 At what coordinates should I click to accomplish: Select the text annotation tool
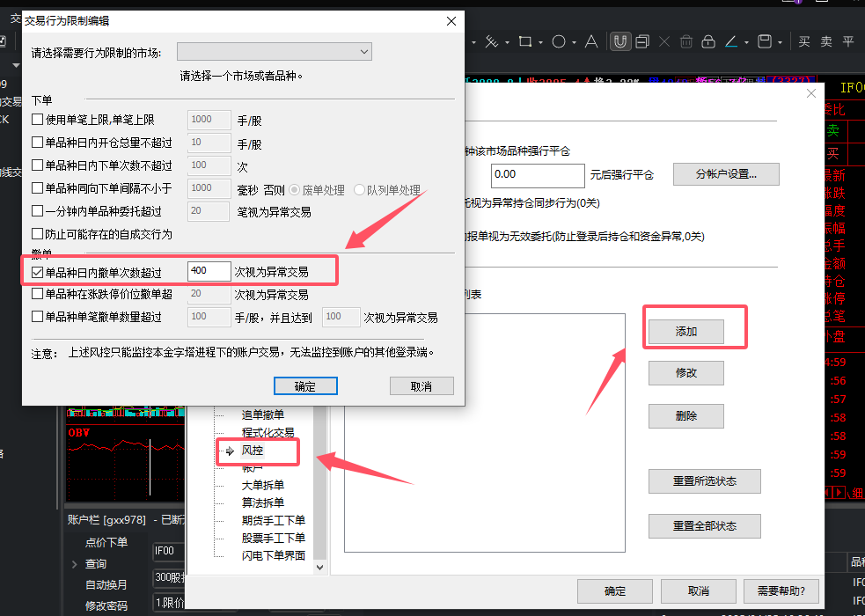point(591,41)
